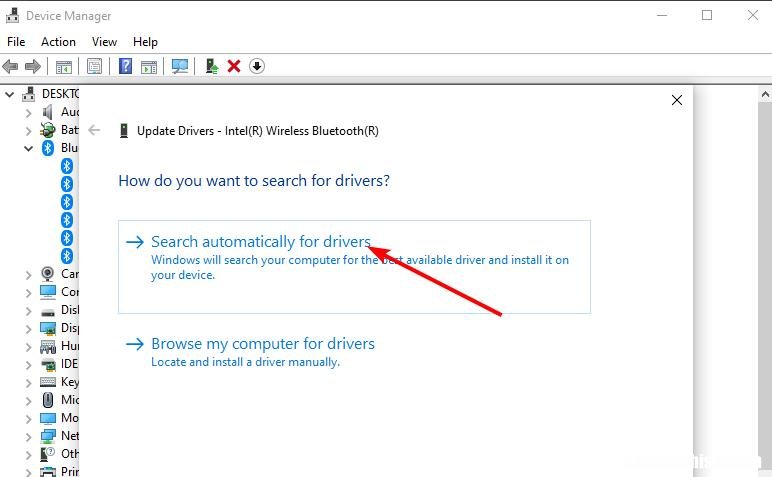Expand the Keyboards tree node
The image size is (772, 477).
(x=29, y=383)
